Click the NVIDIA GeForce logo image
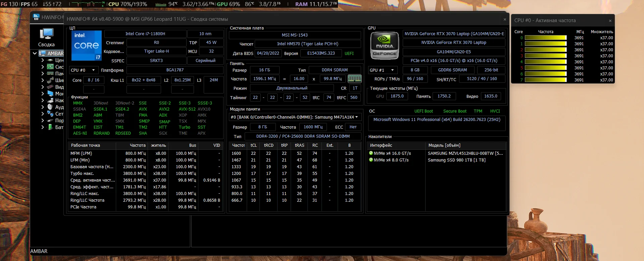Screen dimensions: 644x261 pyautogui.click(x=384, y=46)
